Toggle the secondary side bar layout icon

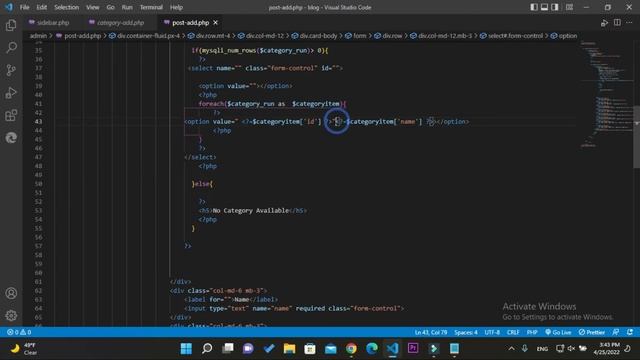point(555,7)
